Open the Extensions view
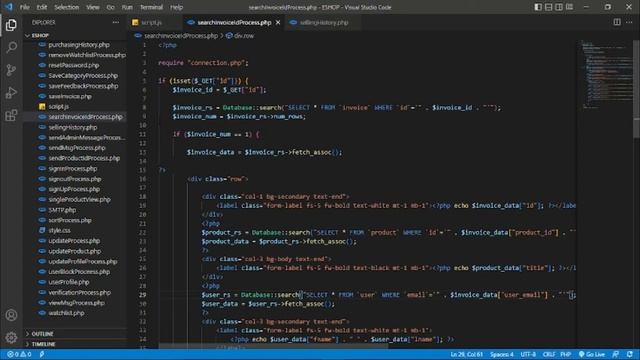640x360 pixels. pyautogui.click(x=11, y=116)
